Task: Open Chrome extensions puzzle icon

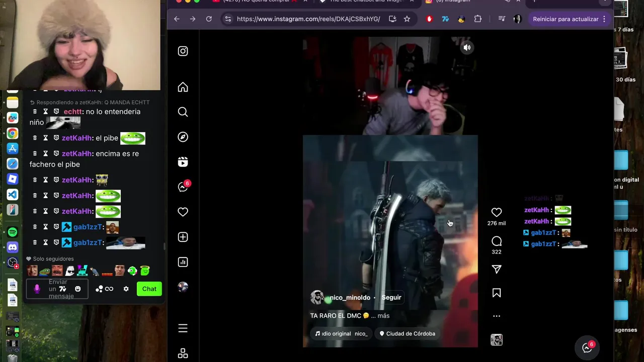Action: point(478,19)
